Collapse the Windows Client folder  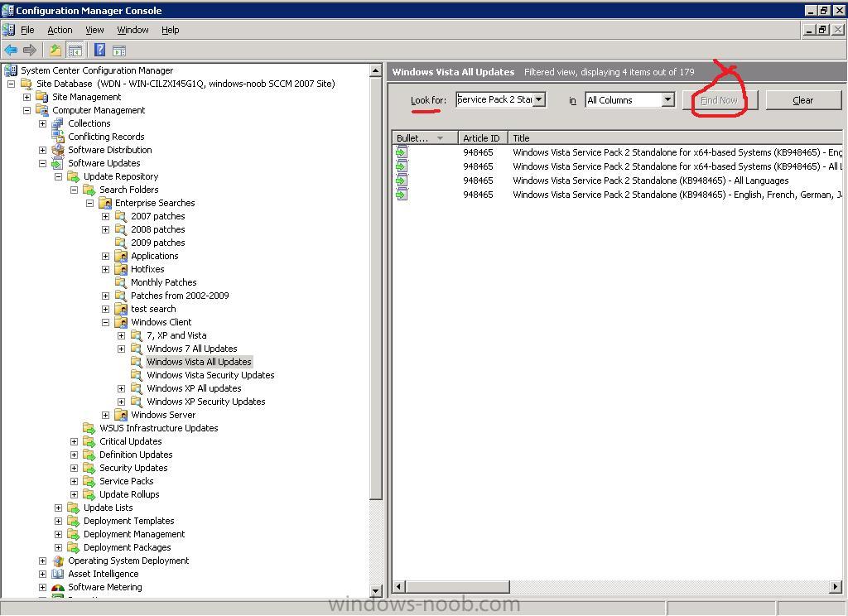(x=105, y=322)
